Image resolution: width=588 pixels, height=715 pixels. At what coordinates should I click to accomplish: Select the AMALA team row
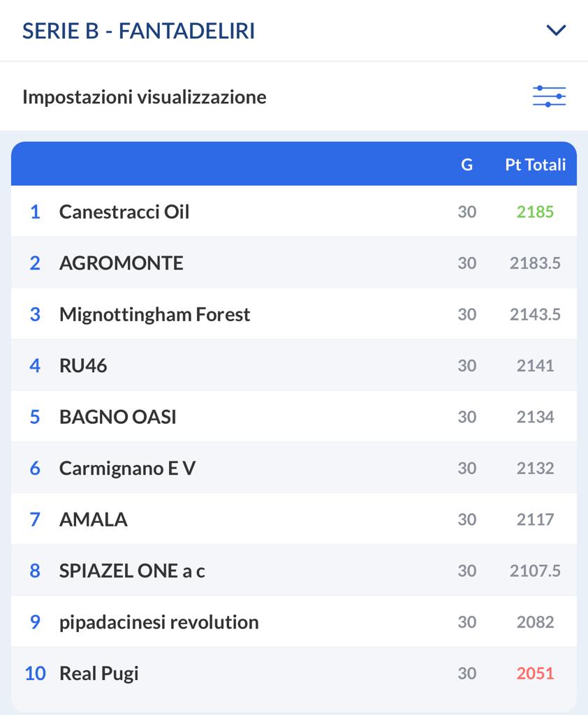click(294, 519)
